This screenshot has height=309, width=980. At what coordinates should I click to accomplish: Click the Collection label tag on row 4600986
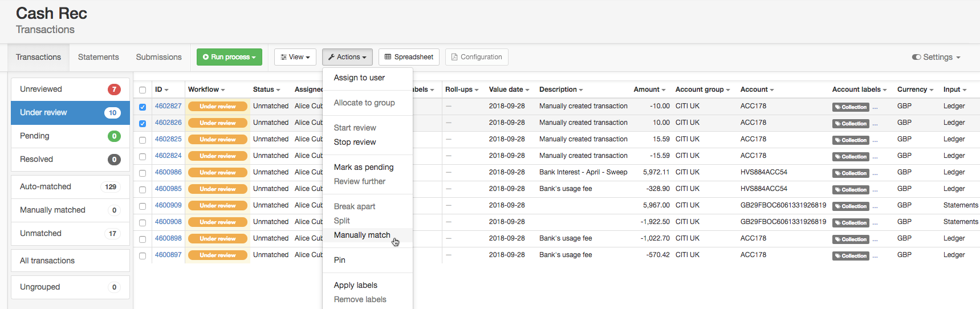(851, 173)
